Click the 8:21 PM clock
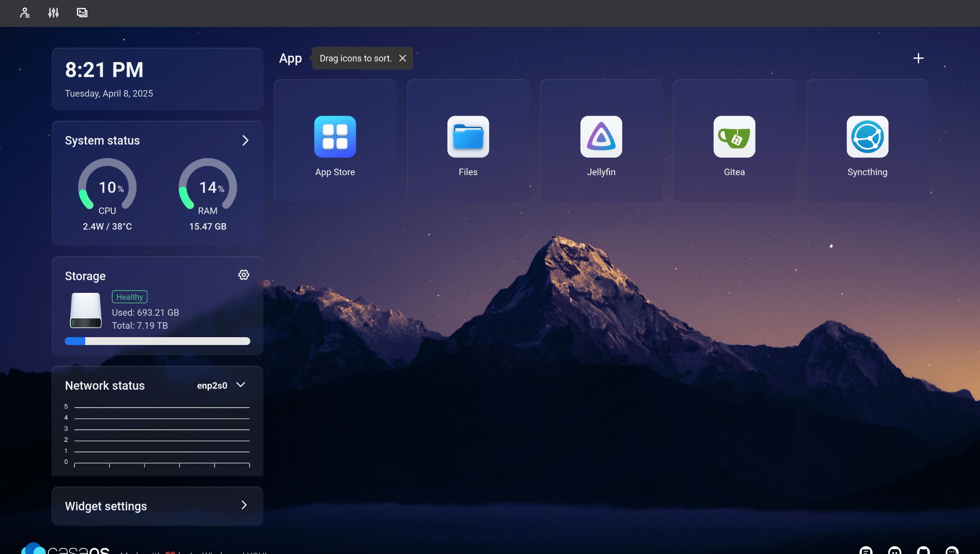The width and height of the screenshot is (980, 554). 104,70
